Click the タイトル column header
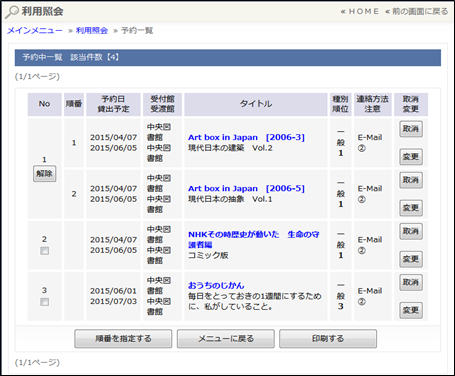This screenshot has height=376, width=455. [256, 104]
